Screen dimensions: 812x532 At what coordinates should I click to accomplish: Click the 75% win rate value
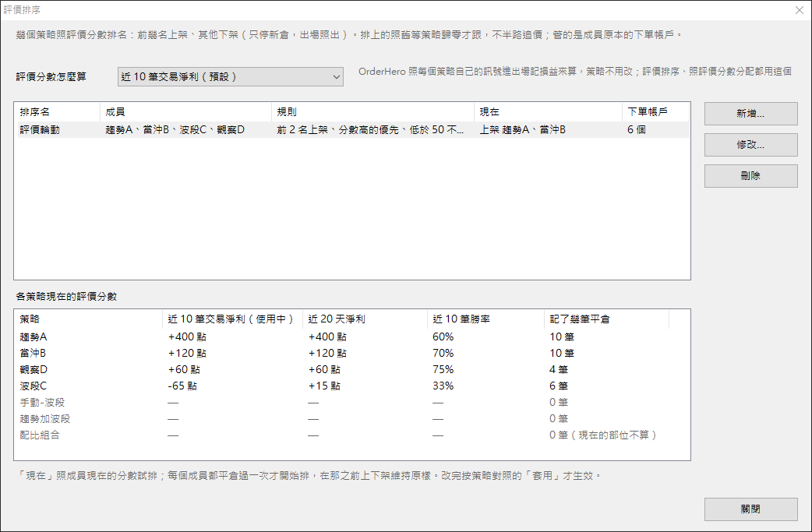pos(443,369)
